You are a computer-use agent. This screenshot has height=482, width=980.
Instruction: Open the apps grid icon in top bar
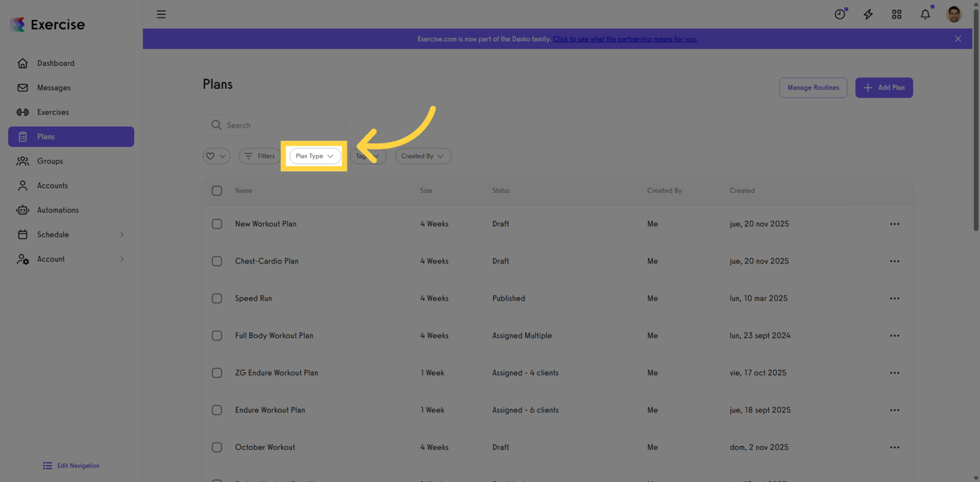897,14
